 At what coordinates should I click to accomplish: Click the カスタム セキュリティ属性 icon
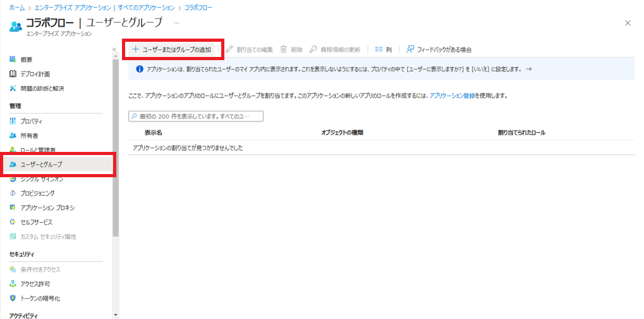point(12,236)
